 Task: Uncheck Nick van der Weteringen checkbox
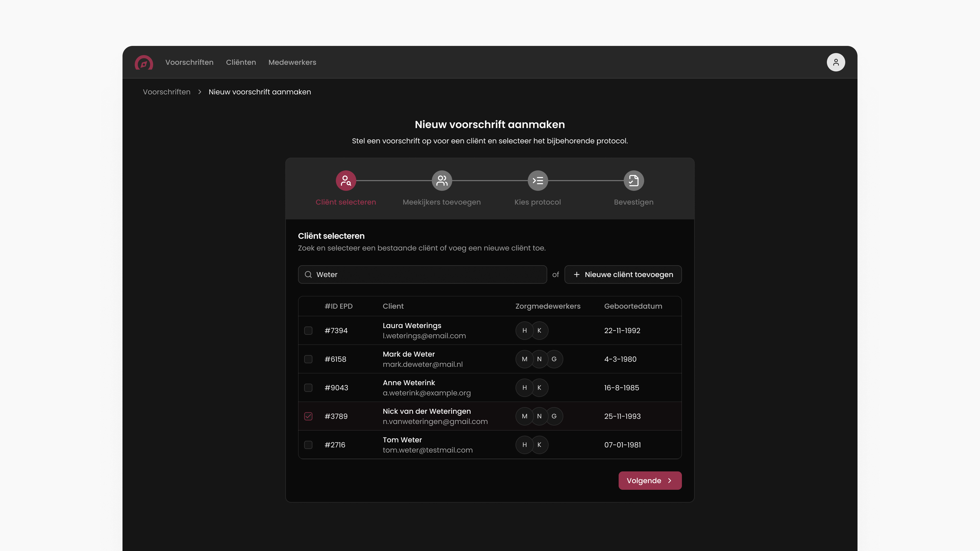point(309,416)
